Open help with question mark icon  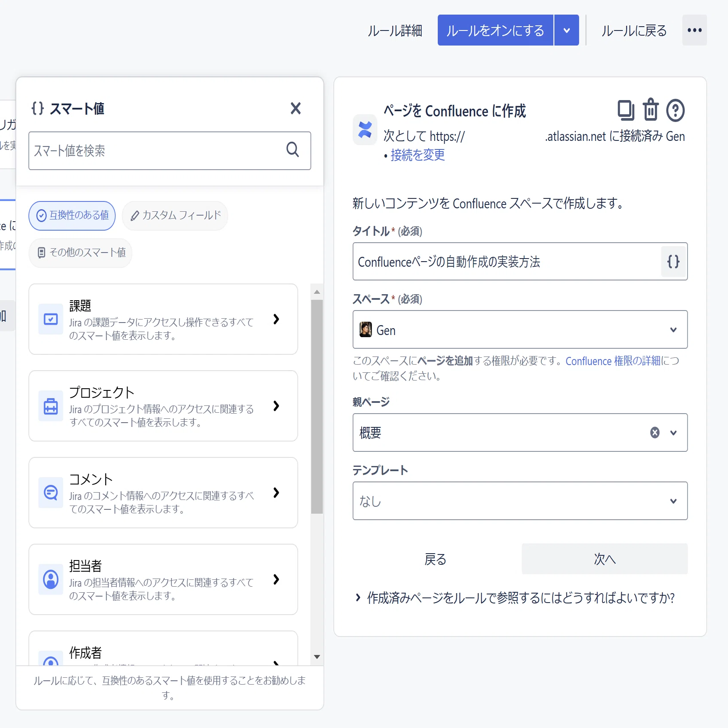click(x=675, y=110)
